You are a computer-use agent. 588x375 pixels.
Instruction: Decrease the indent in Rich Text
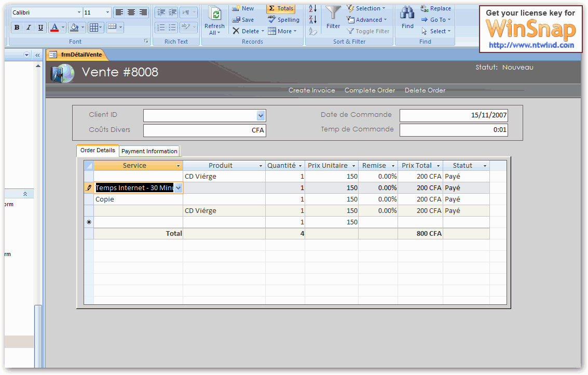click(161, 12)
